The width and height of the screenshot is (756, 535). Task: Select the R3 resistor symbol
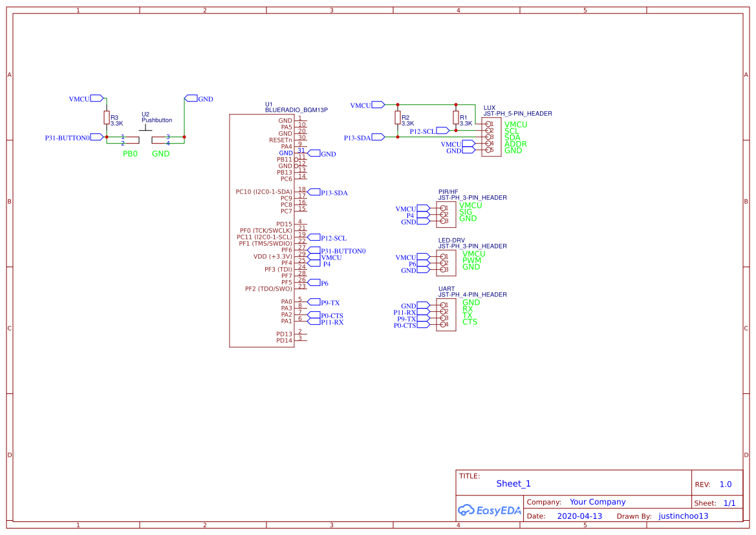coord(107,118)
